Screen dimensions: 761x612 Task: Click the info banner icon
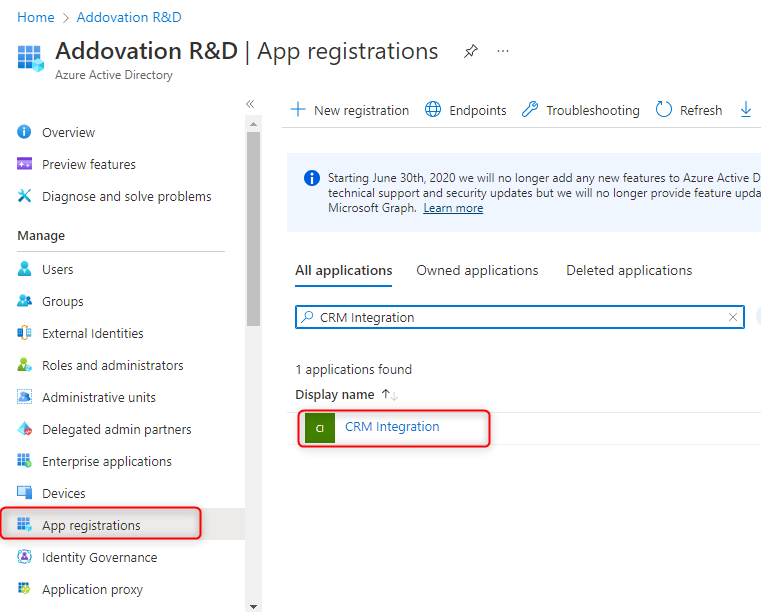point(312,178)
